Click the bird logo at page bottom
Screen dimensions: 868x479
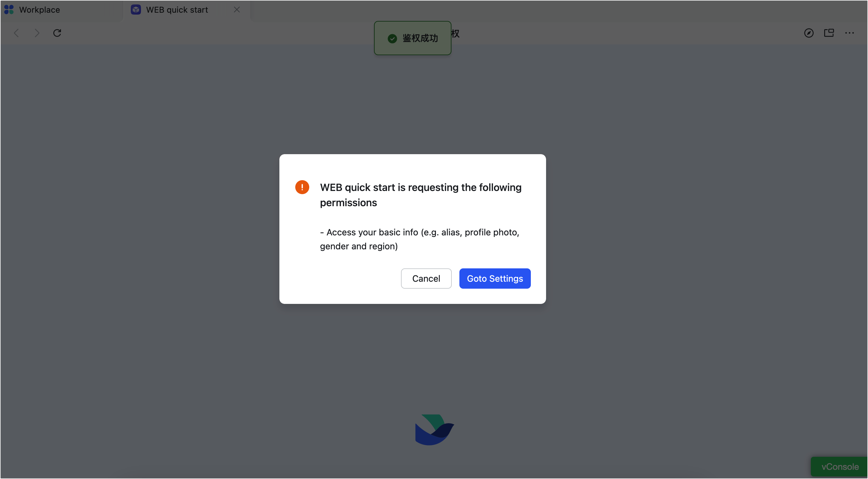tap(434, 430)
